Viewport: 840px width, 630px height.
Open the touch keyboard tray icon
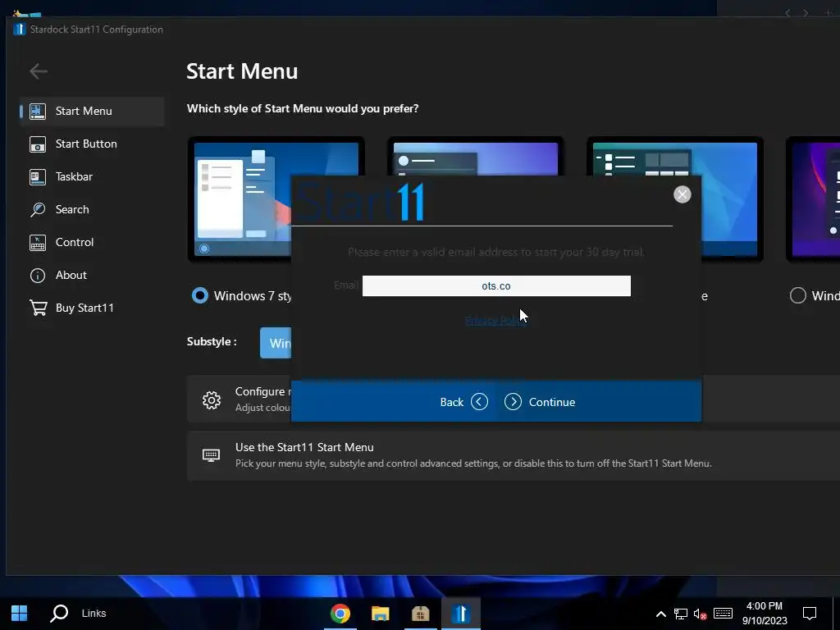pyautogui.click(x=723, y=614)
